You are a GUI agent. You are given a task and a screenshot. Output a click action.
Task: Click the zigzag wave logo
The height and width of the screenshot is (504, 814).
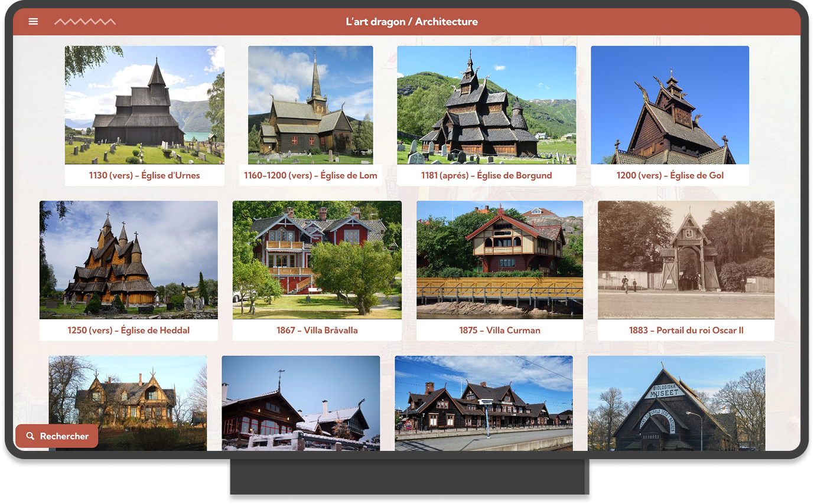coord(85,22)
